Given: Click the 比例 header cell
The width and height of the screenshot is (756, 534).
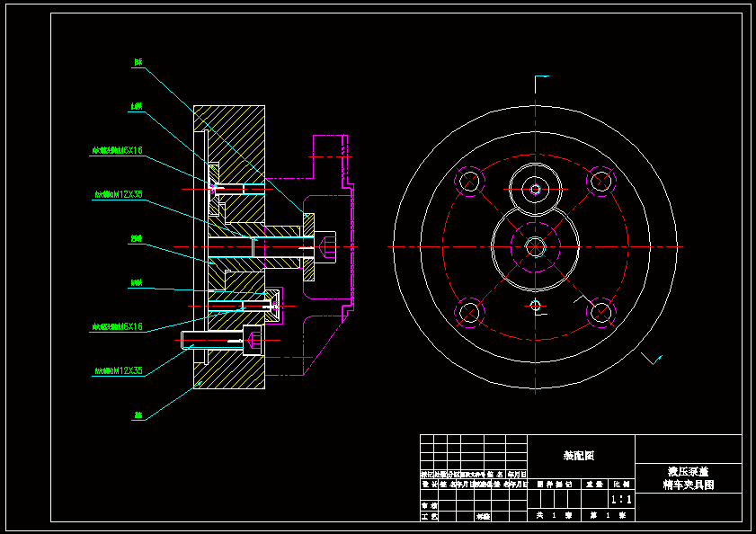Looking at the screenshot, I should tap(621, 484).
